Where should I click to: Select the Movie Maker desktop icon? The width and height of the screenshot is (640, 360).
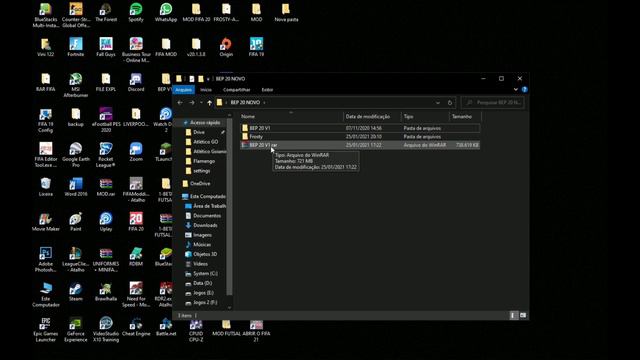46,222
